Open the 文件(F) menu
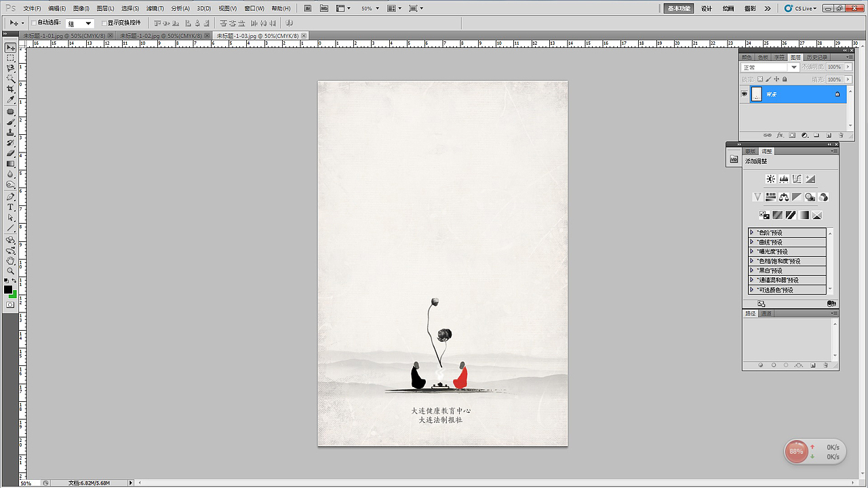The width and height of the screenshot is (868, 488). tap(32, 9)
